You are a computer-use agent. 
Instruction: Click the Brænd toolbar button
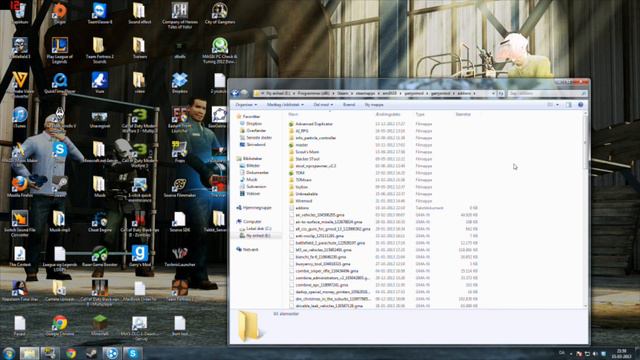pos(349,105)
